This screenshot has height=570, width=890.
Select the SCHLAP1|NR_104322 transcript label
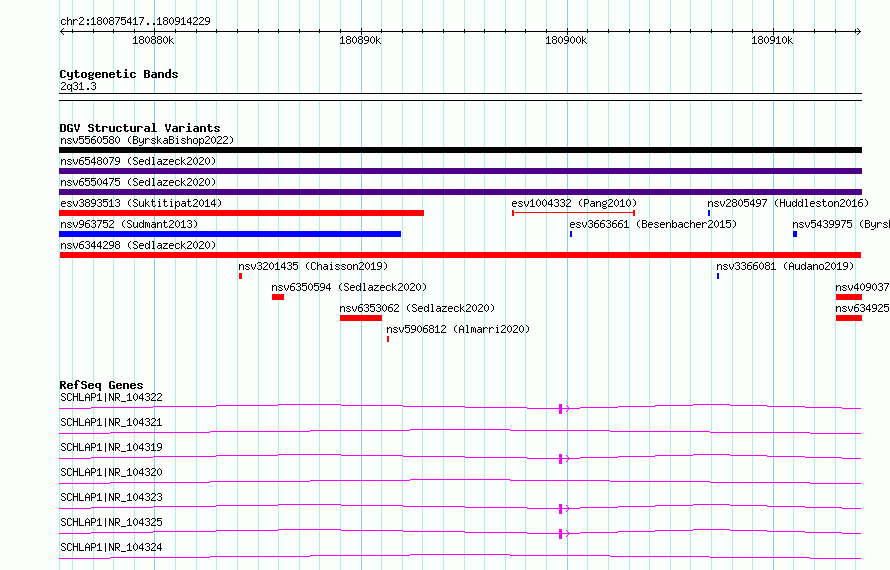click(111, 397)
